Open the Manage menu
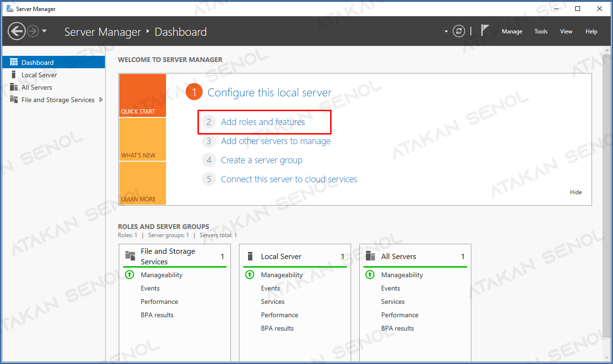 (512, 31)
